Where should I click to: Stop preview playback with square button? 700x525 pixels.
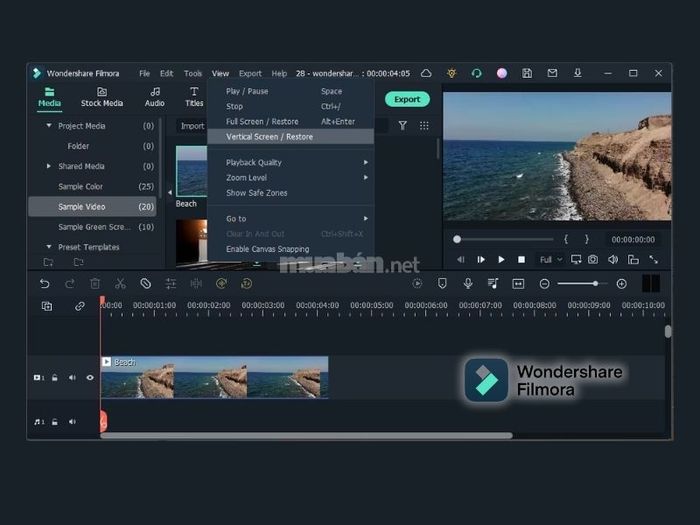[x=521, y=259]
